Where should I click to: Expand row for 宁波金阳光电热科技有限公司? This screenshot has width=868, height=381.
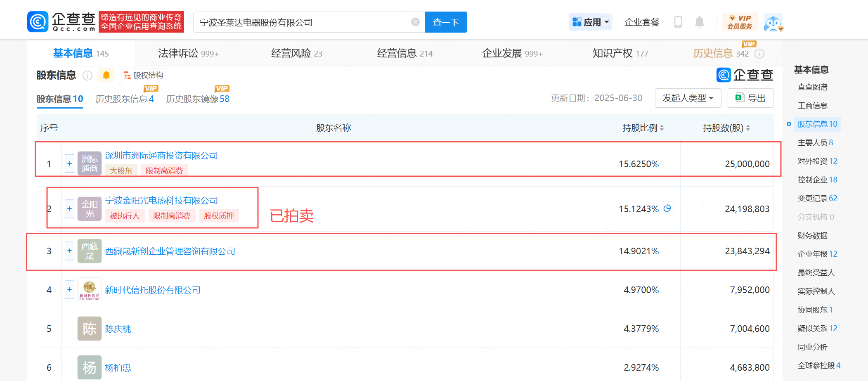pos(69,209)
